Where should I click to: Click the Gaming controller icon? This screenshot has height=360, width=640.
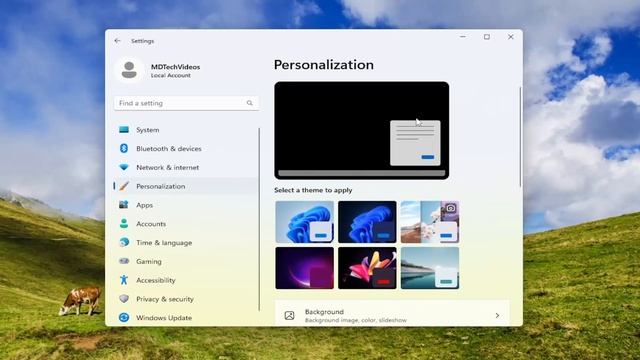[x=124, y=261]
